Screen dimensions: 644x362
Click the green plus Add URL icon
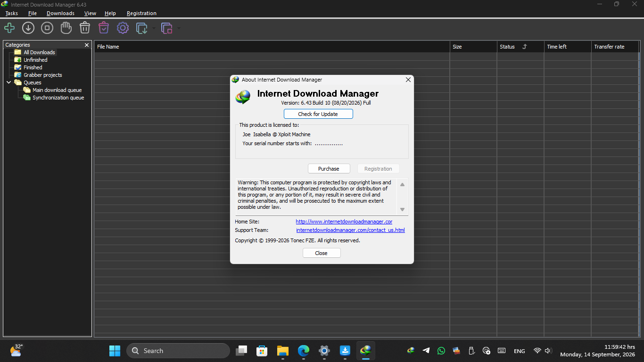click(9, 28)
